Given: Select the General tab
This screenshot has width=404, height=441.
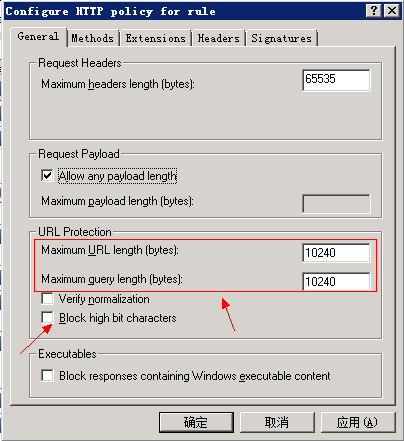Looking at the screenshot, I should 38,36.
